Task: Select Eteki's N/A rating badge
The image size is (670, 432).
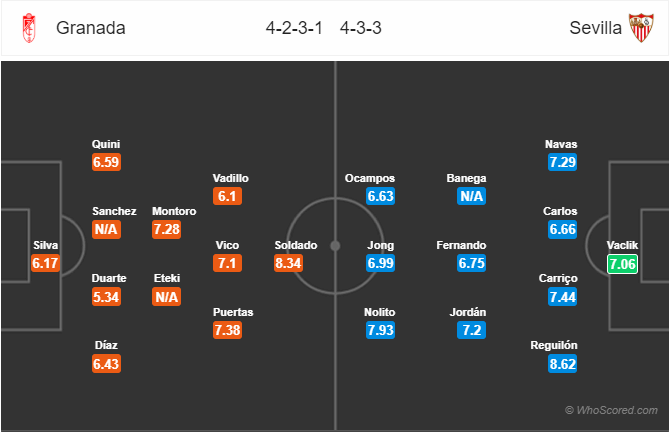Action: tap(167, 297)
